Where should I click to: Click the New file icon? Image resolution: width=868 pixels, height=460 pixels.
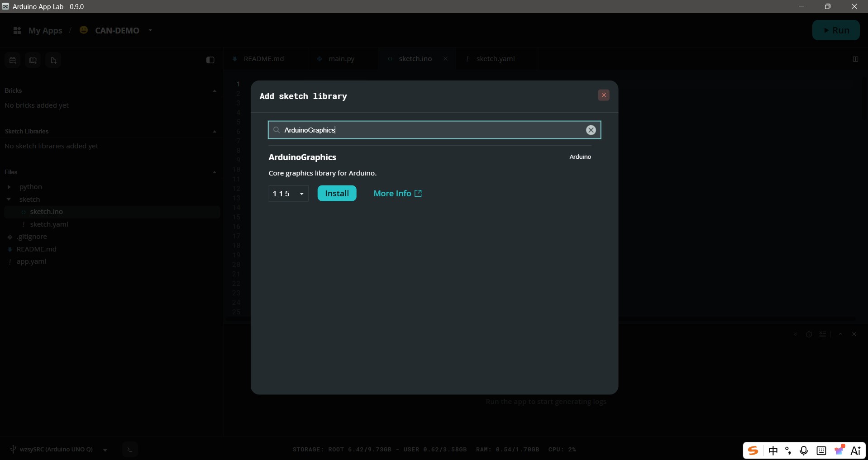[53, 60]
